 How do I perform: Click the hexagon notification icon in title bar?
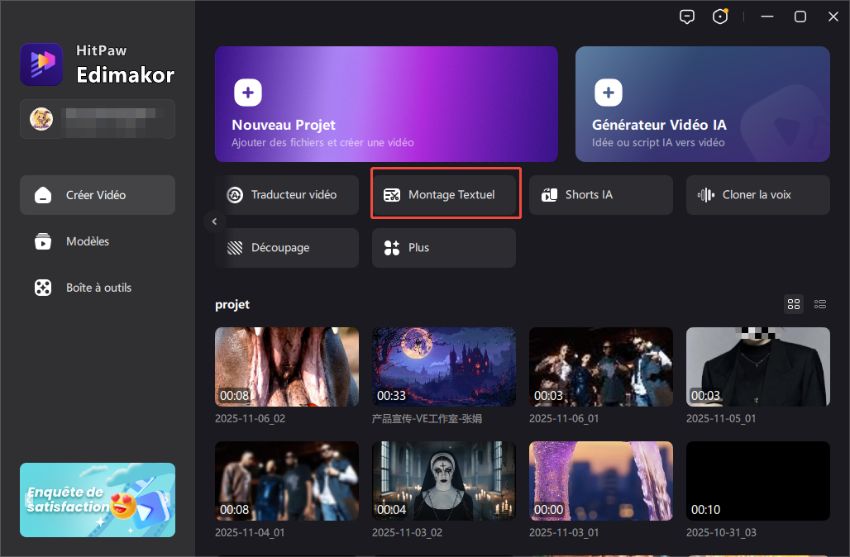click(x=720, y=17)
